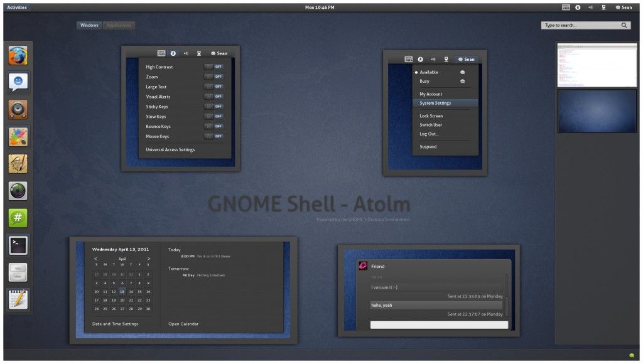The height and width of the screenshot is (364, 643).
Task: Open the top bar network icon
Action: click(603, 8)
